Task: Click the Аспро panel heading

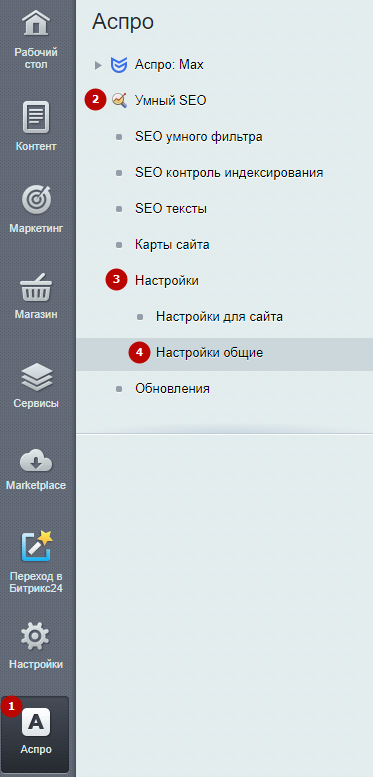Action: point(123,23)
